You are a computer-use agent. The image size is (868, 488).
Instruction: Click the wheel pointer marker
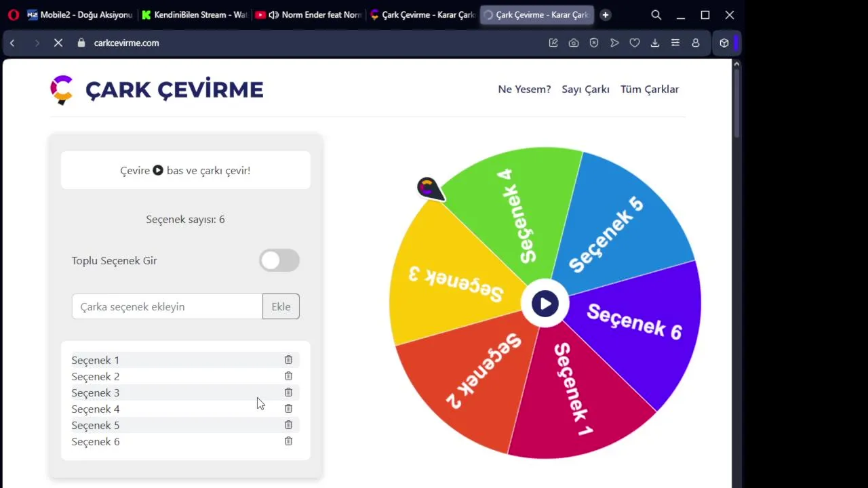(x=430, y=188)
